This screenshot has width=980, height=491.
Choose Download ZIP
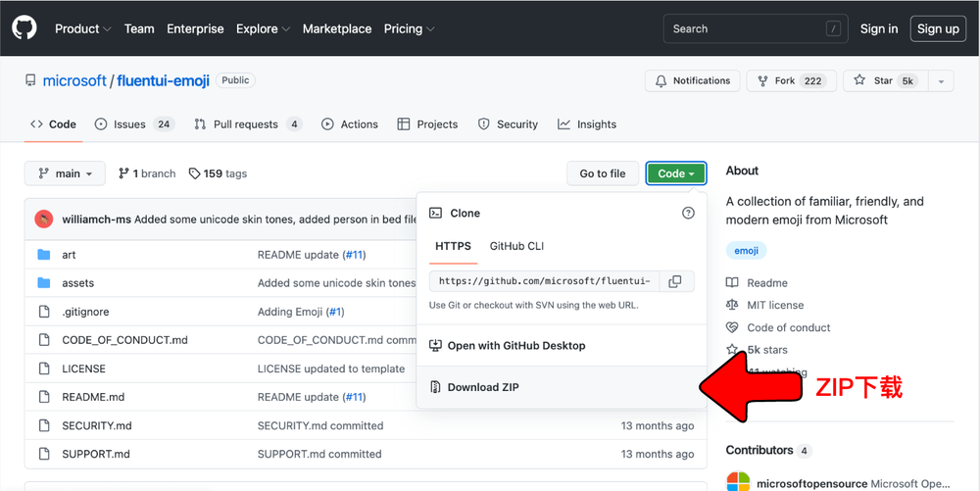(x=562, y=387)
